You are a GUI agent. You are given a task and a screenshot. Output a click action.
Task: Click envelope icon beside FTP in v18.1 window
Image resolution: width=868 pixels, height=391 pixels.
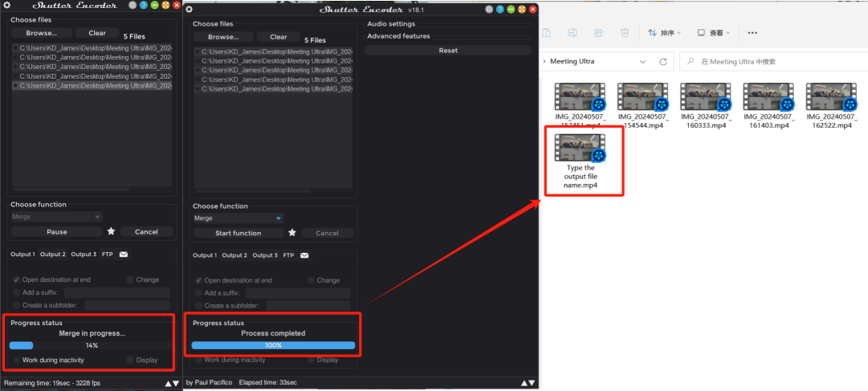tap(304, 255)
